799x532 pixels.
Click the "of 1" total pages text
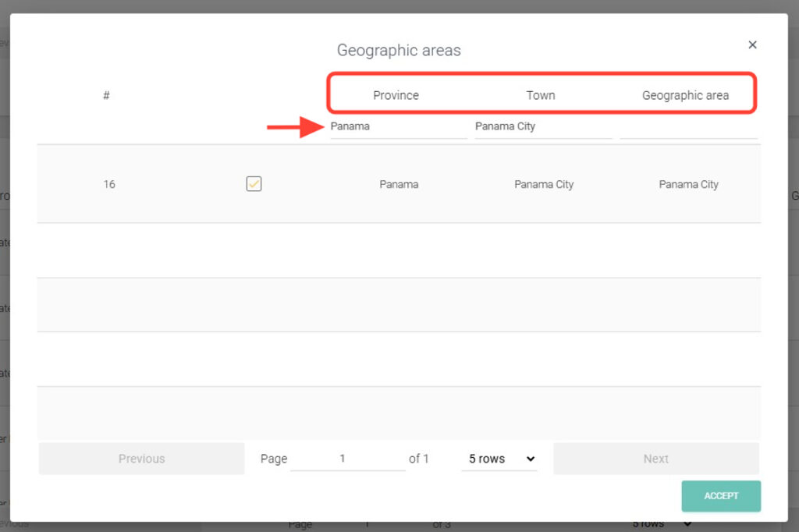coord(419,459)
